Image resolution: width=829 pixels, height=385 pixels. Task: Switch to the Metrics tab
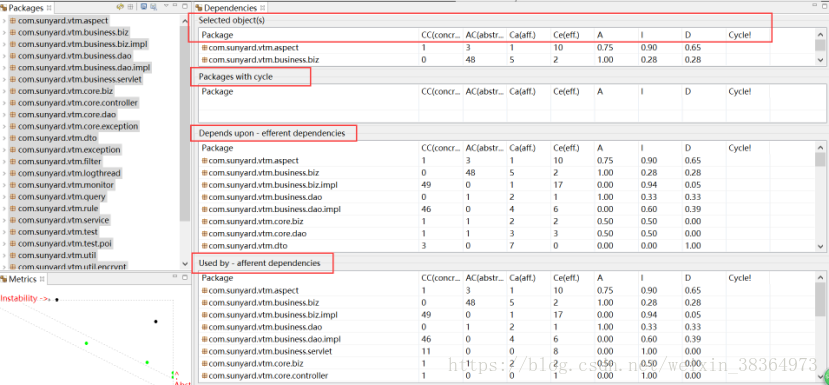click(x=23, y=279)
